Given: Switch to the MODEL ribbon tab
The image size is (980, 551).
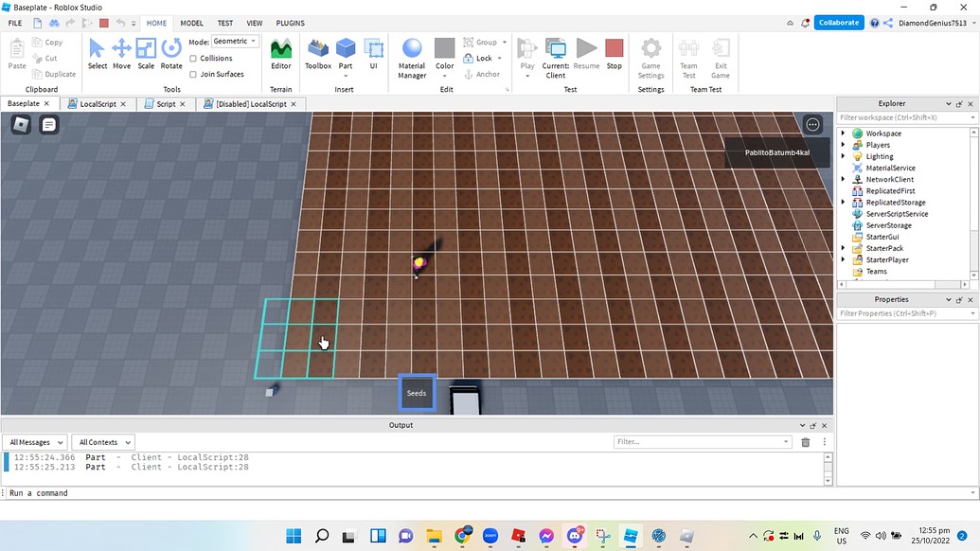Looking at the screenshot, I should (191, 23).
